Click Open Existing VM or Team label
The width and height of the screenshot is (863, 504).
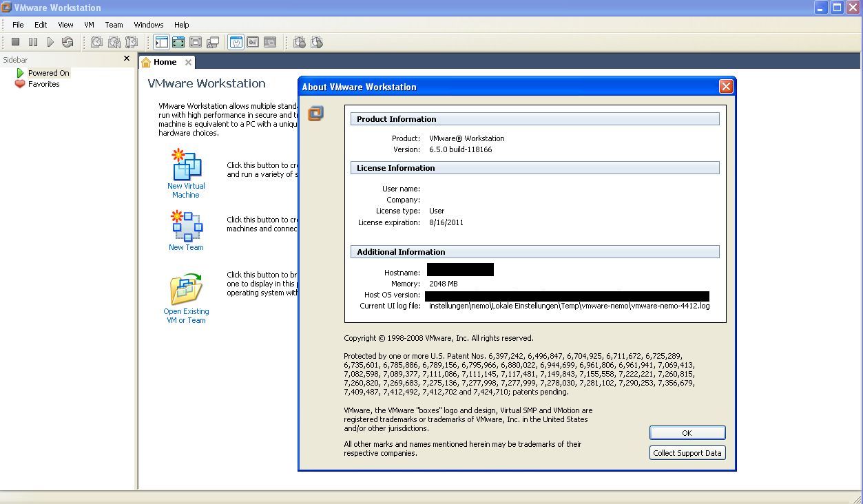tap(186, 316)
